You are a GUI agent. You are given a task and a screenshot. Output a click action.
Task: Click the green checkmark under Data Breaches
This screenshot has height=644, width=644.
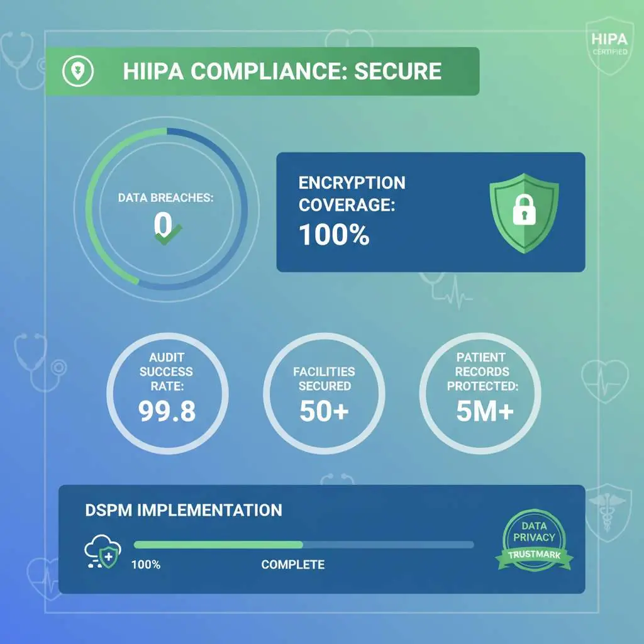click(169, 235)
